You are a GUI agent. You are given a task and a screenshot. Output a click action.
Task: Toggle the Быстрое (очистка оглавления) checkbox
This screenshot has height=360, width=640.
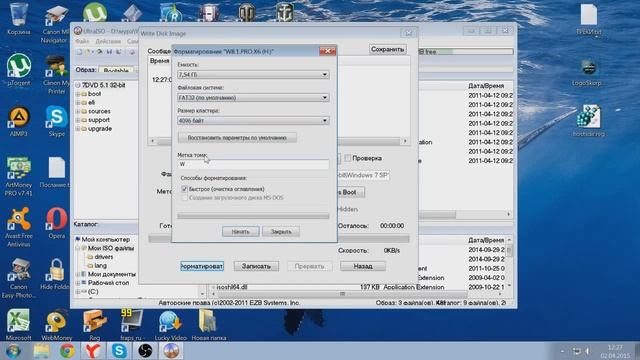pyautogui.click(x=184, y=189)
